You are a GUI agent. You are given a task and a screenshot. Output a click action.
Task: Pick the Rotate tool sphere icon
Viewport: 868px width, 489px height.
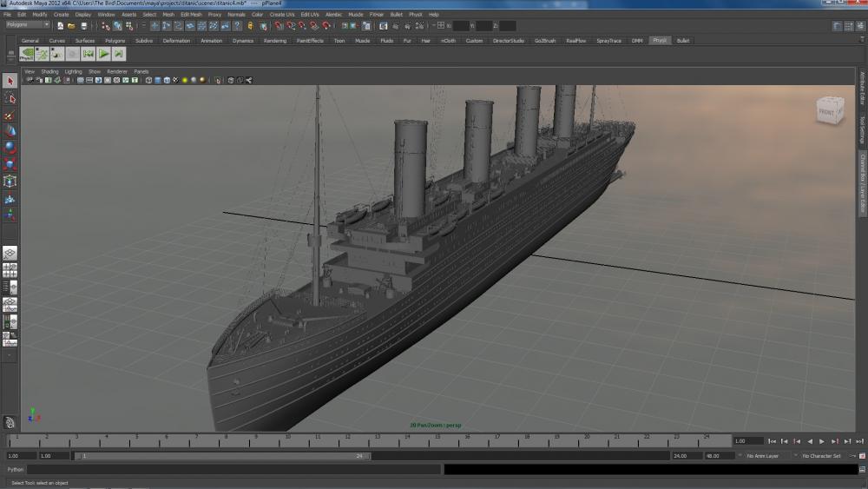(10, 148)
